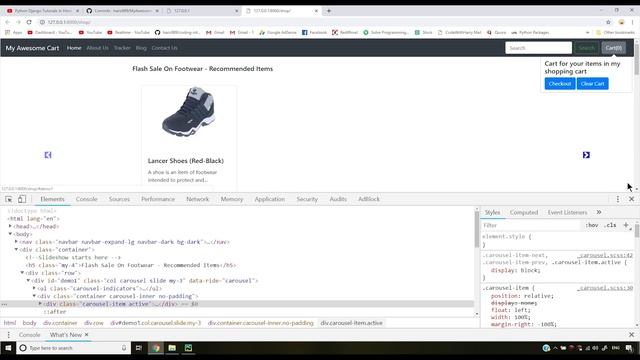Click the Chrome icon in the taskbar
The width and height of the screenshot is (640, 360).
click(x=156, y=348)
